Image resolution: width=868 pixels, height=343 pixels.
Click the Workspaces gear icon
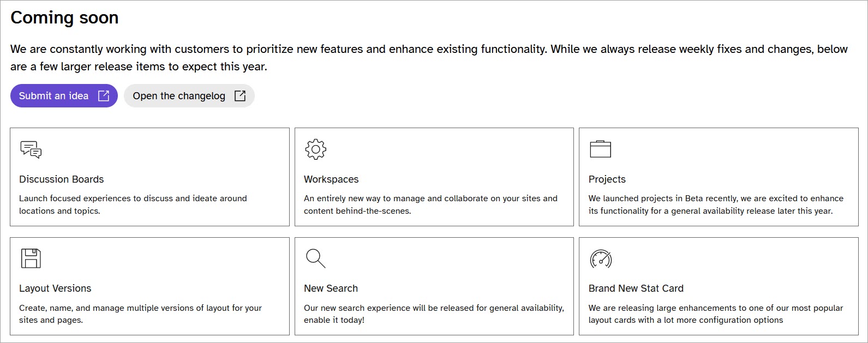pyautogui.click(x=315, y=149)
